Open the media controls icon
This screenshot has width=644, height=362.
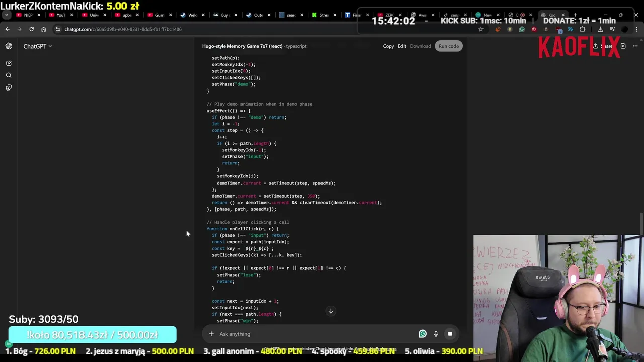coord(612,29)
